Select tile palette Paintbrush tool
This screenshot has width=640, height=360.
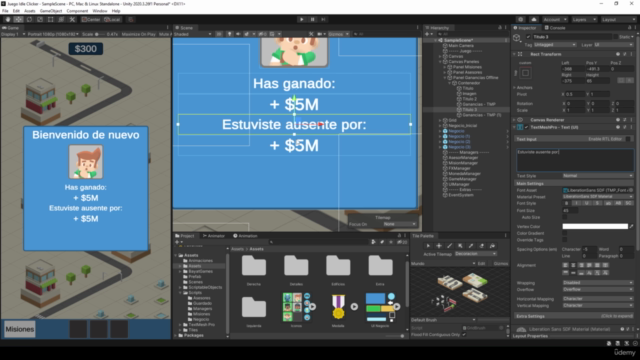pyautogui.click(x=449, y=246)
